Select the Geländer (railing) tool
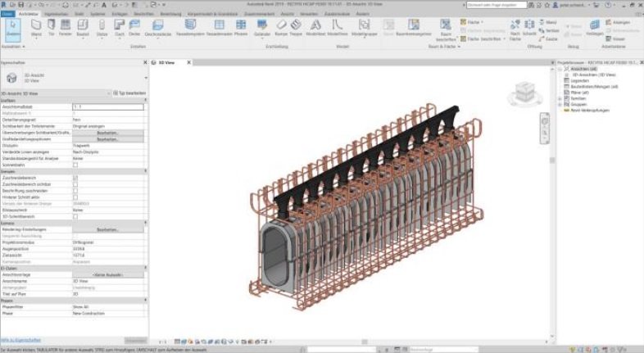The image size is (644, 353). coord(262,28)
